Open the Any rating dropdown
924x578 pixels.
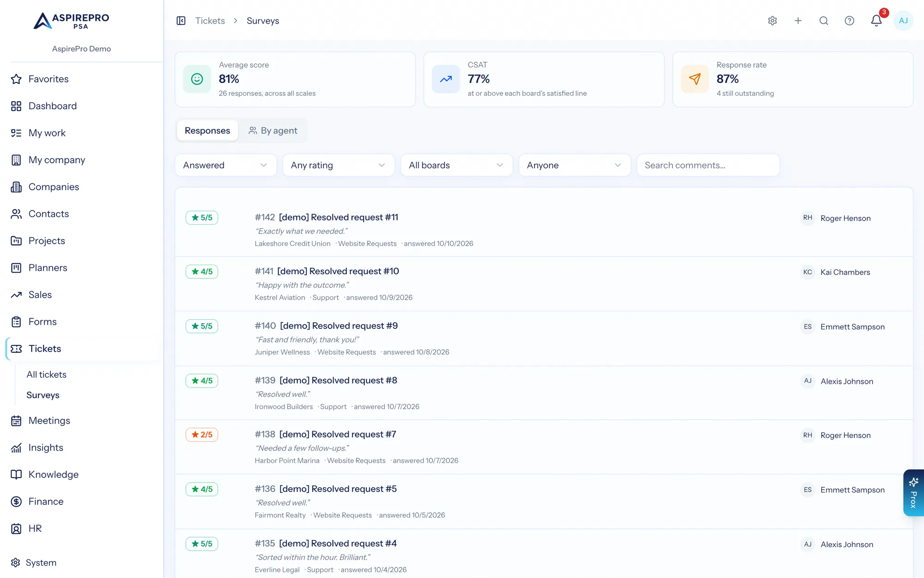[339, 165]
